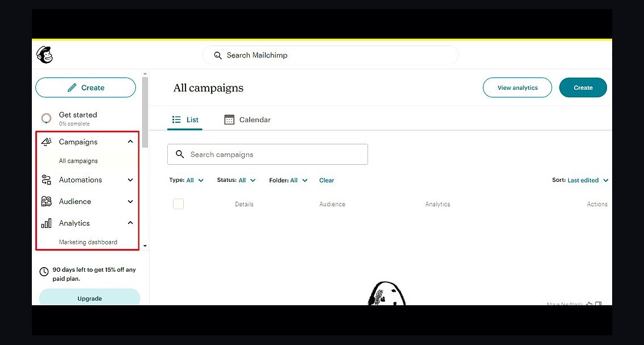Focus the Search Mailchimp field
Screen dimensions: 644x345
pyautogui.click(x=331, y=55)
